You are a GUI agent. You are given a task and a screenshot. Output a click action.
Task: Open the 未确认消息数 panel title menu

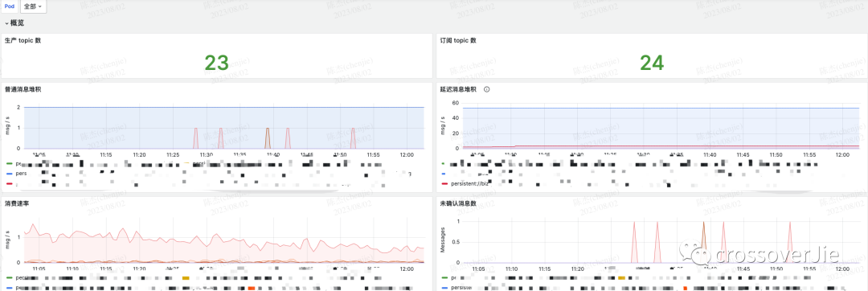click(458, 203)
